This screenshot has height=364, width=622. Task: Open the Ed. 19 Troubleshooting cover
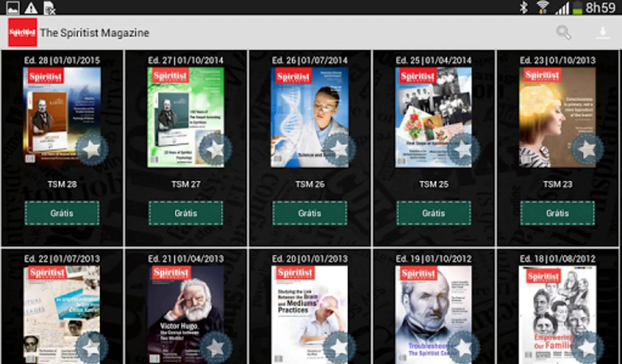click(x=434, y=315)
